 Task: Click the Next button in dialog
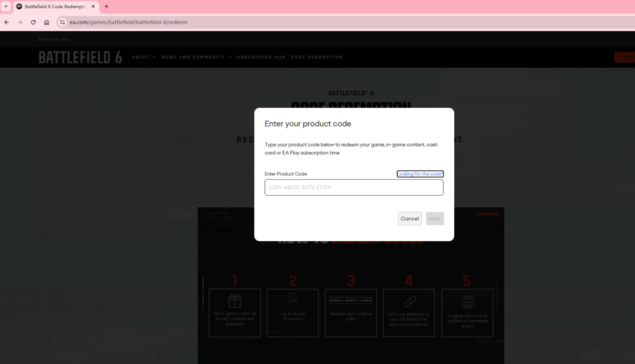pyautogui.click(x=435, y=219)
